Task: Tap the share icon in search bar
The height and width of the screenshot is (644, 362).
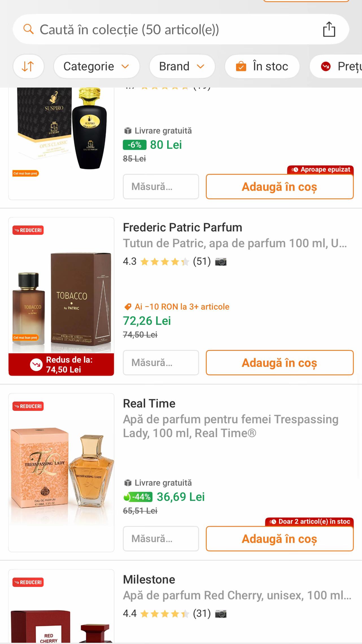Action: click(329, 29)
